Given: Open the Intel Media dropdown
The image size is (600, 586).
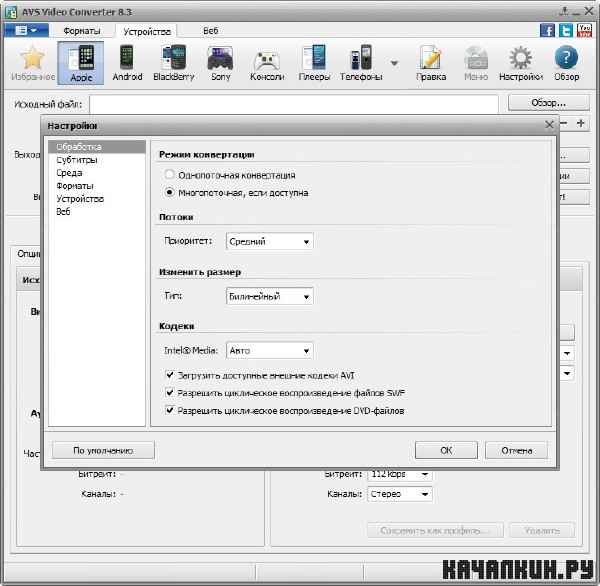Looking at the screenshot, I should coord(270,351).
